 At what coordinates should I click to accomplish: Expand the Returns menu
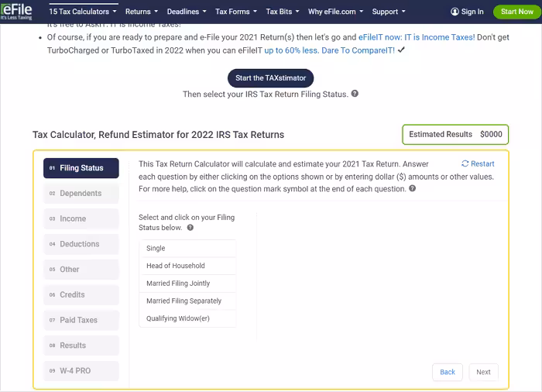[141, 12]
